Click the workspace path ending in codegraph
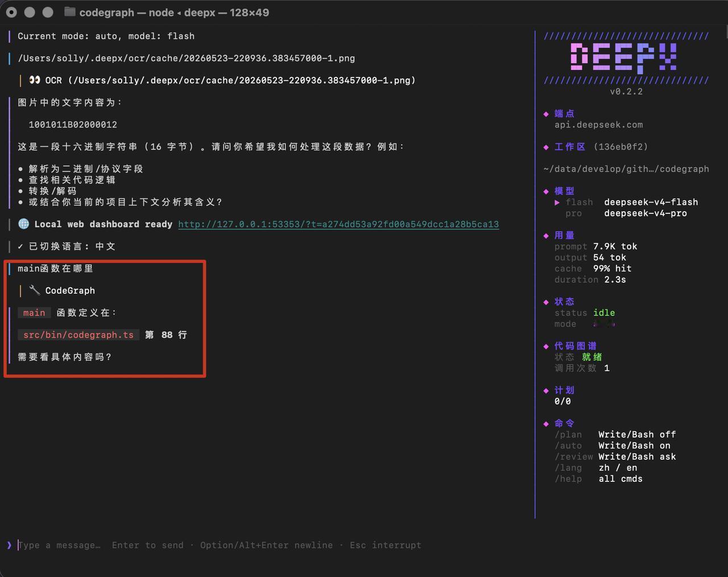This screenshot has height=577, width=728. point(626,169)
